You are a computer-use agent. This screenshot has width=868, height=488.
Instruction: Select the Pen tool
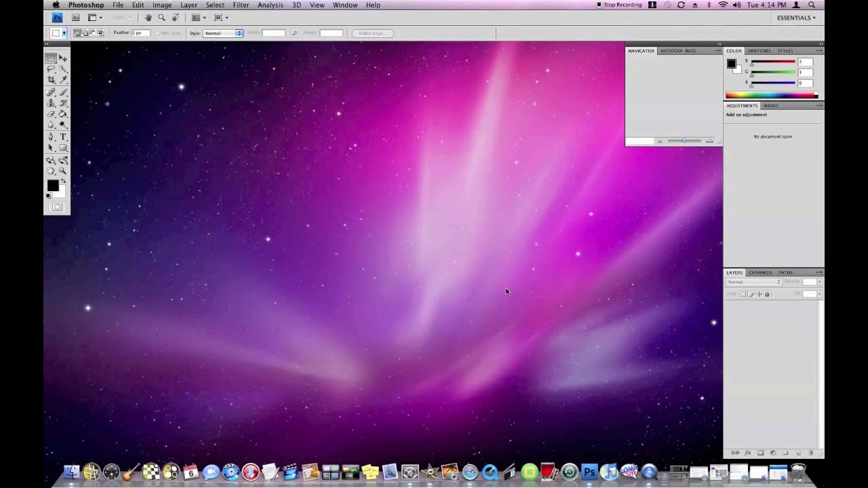tap(51, 137)
